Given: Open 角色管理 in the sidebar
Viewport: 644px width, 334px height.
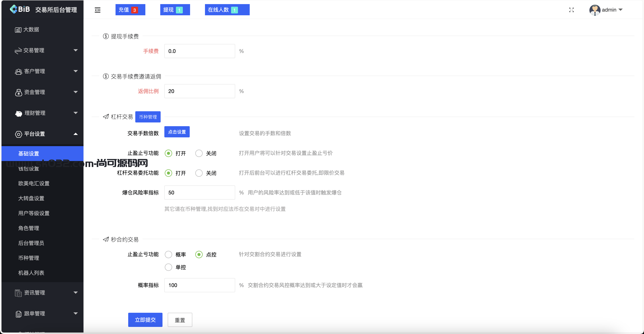Looking at the screenshot, I should click(42, 228).
